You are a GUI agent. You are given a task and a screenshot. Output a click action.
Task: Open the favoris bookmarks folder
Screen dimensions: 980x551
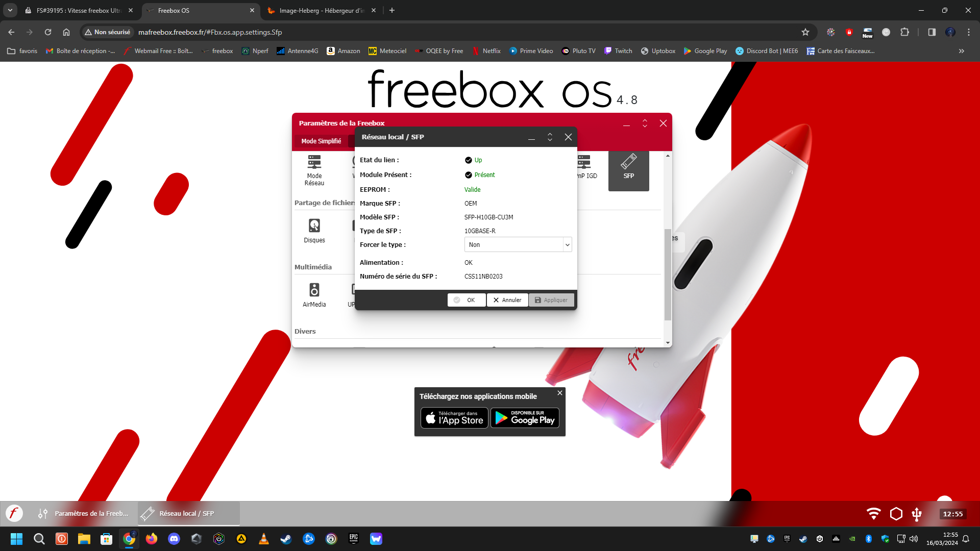[22, 51]
